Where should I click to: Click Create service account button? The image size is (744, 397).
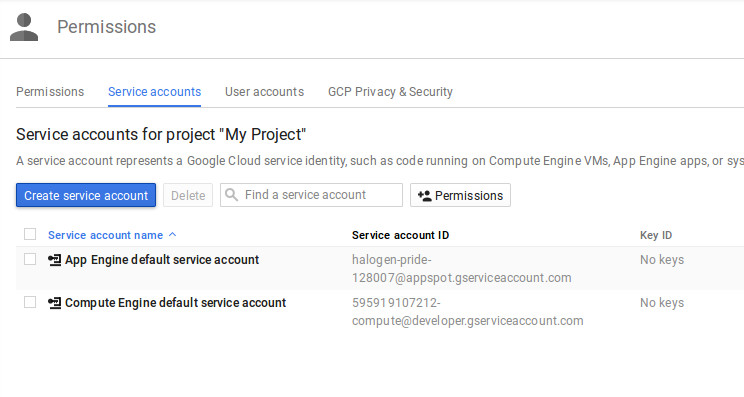pyautogui.click(x=86, y=195)
